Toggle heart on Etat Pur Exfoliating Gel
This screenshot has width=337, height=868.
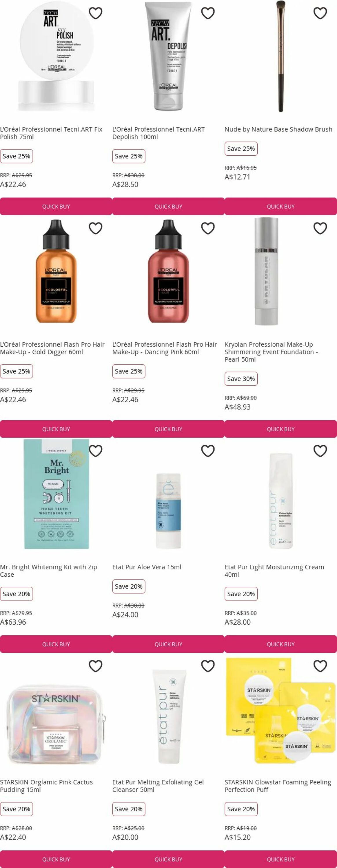[x=208, y=666]
